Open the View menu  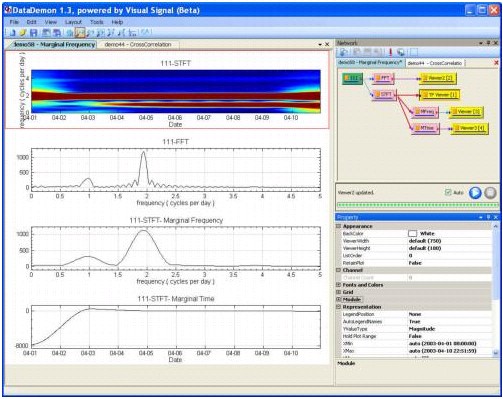(51, 22)
